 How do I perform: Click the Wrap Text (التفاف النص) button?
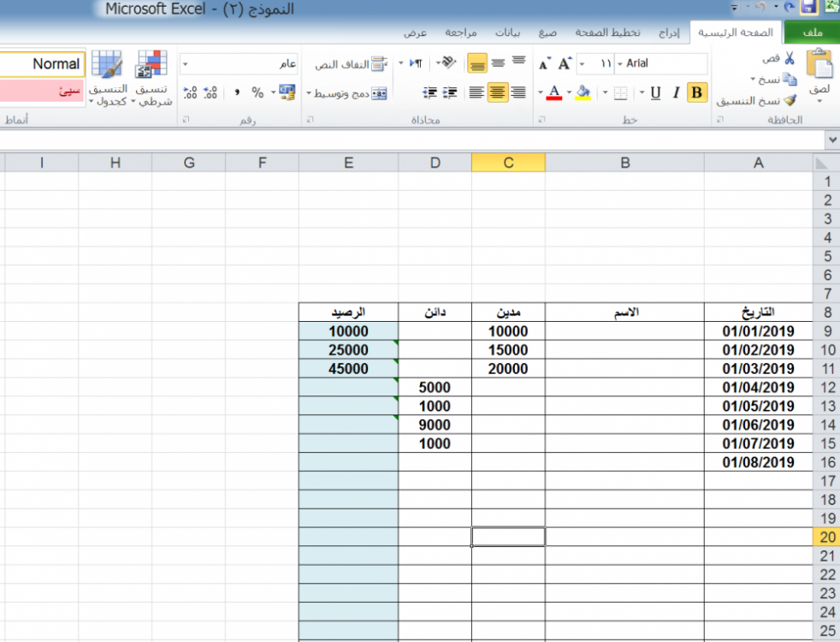click(351, 64)
